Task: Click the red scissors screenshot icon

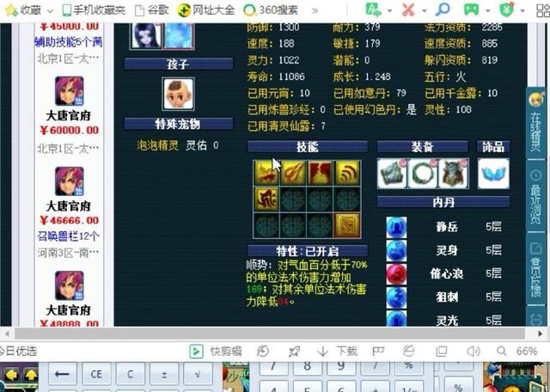Action: point(408,9)
